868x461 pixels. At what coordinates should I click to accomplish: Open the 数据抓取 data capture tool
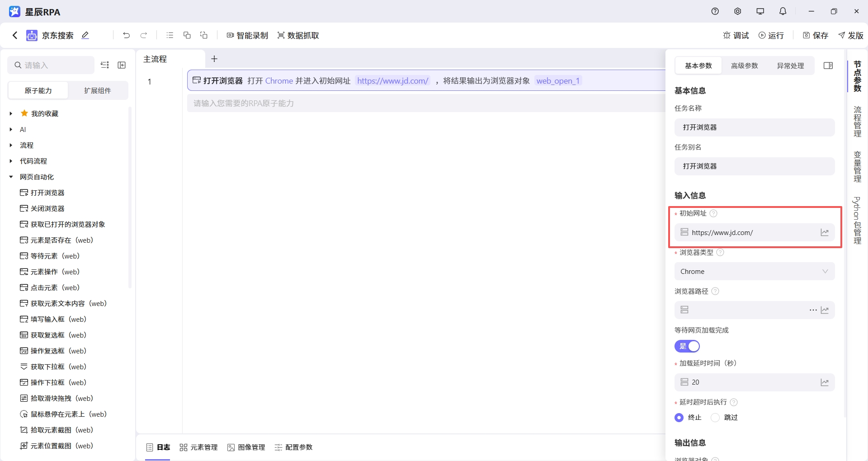point(298,35)
